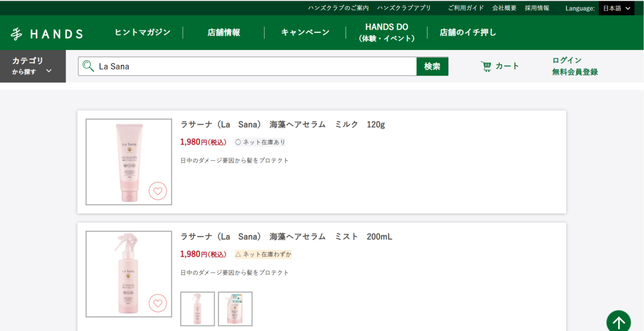
Task: Select the refill pouch variant thumbnail
Action: coord(235,309)
